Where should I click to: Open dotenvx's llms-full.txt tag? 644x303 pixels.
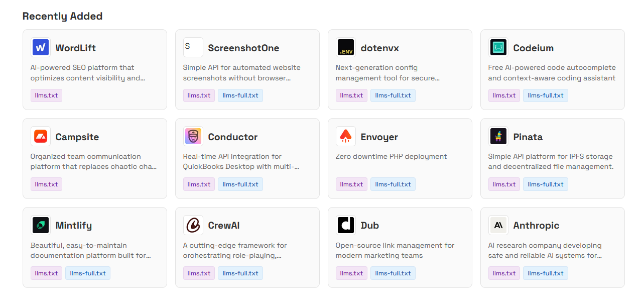pyautogui.click(x=393, y=95)
